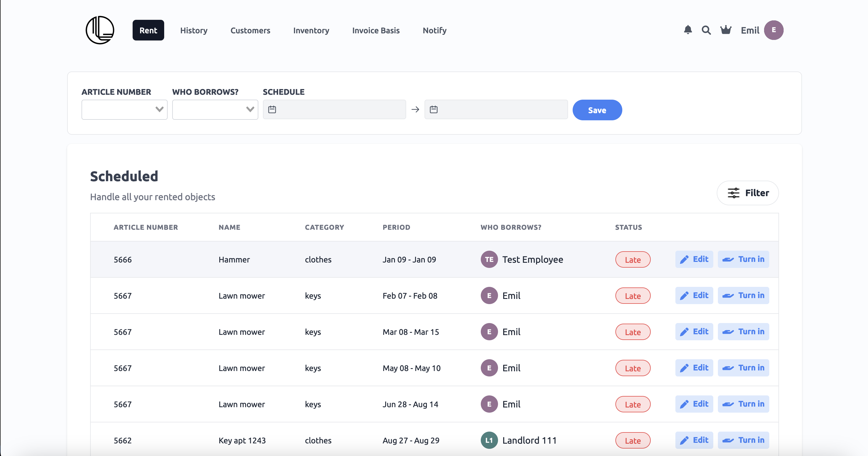The height and width of the screenshot is (456, 868).
Task: Turn in Lawn mower Feb 07 rental
Action: click(743, 295)
